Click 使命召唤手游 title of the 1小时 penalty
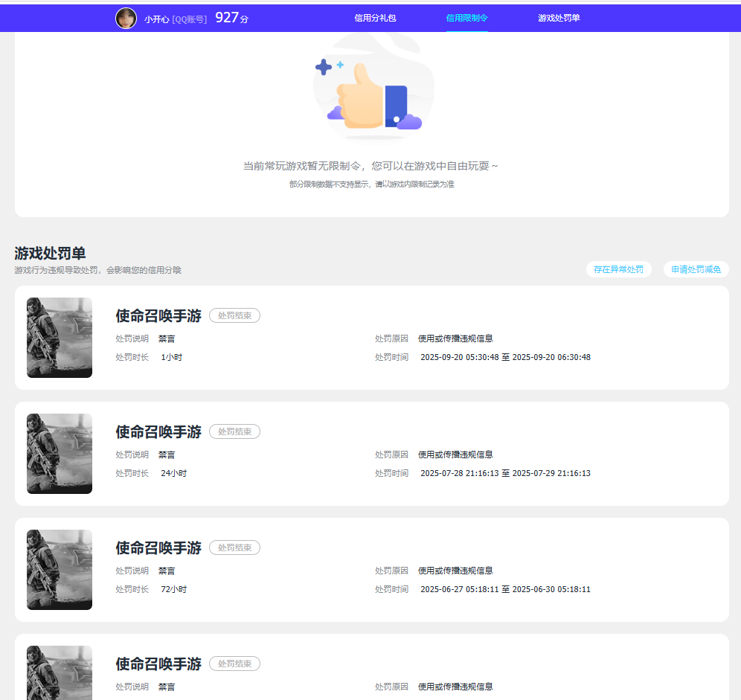 (158, 315)
